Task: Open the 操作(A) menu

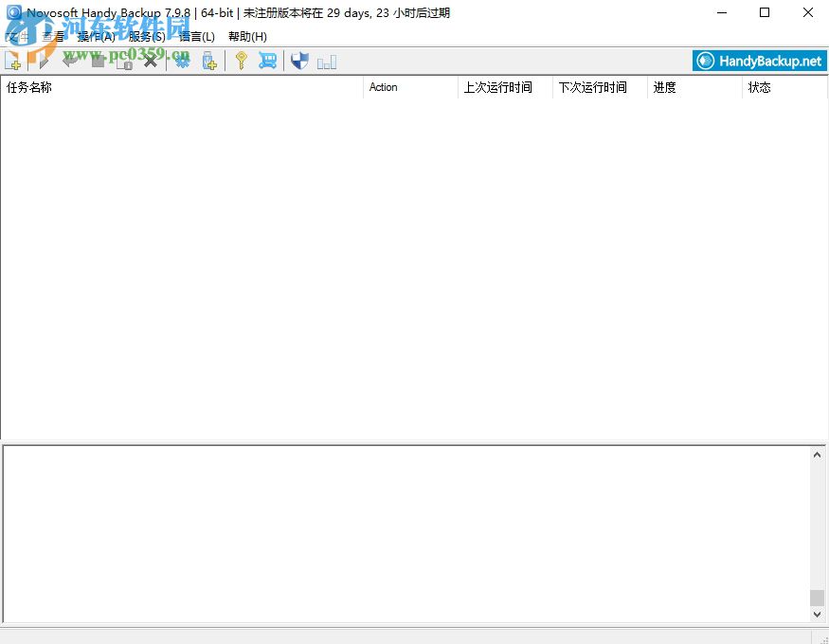Action: point(95,36)
